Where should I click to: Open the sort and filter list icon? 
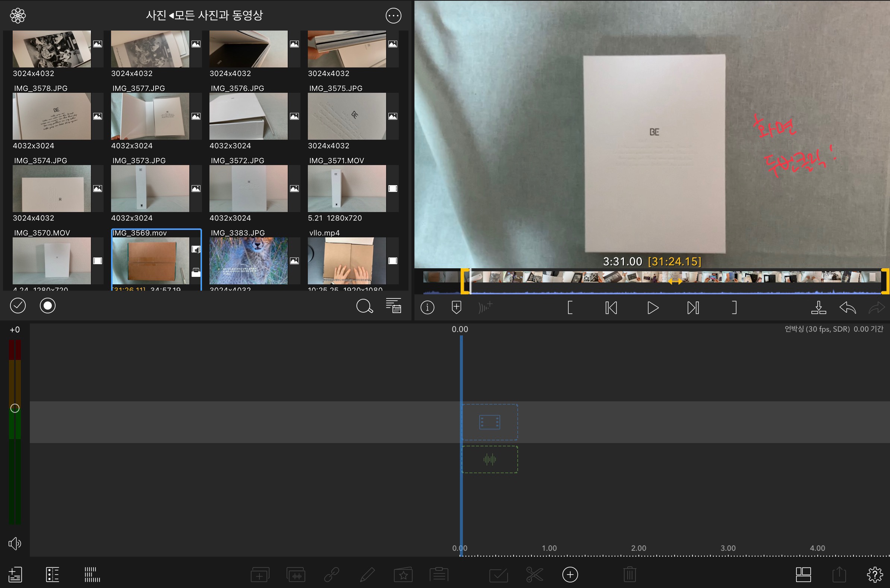point(394,306)
